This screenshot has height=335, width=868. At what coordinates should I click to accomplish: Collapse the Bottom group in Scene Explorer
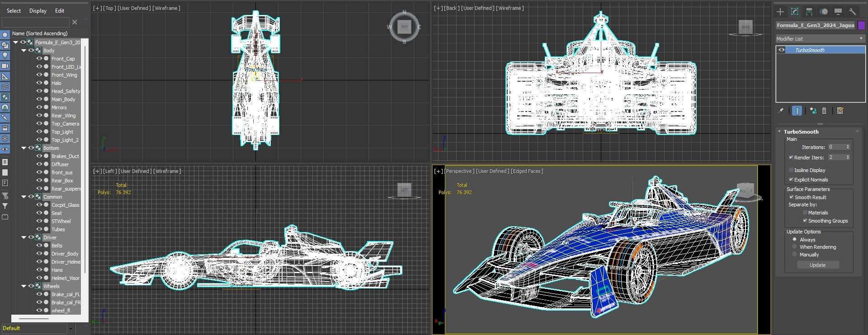[x=24, y=148]
